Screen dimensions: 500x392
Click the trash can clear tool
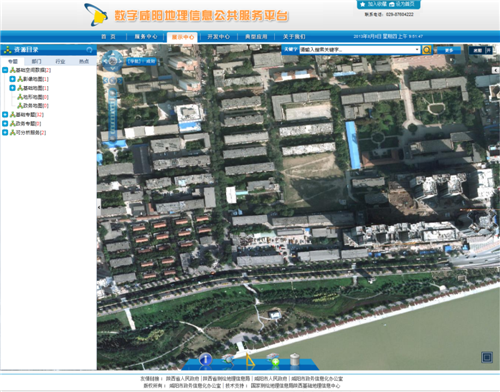coord(295,360)
